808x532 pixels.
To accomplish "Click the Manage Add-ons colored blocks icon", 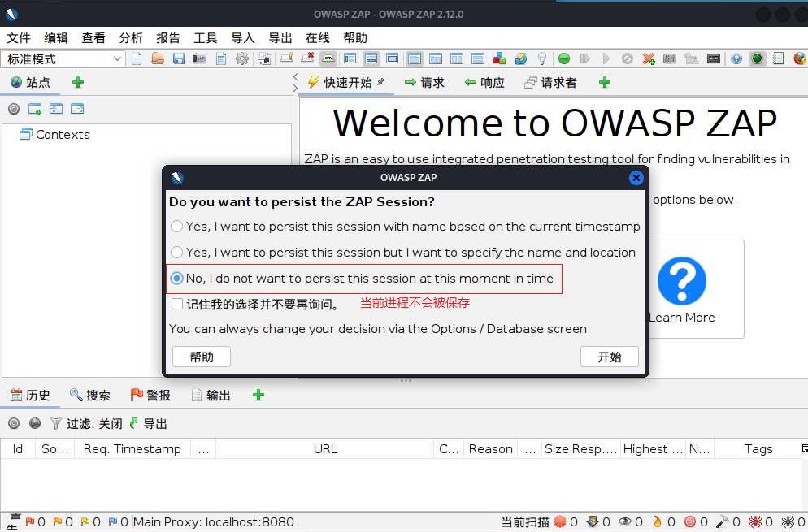I will [499, 58].
